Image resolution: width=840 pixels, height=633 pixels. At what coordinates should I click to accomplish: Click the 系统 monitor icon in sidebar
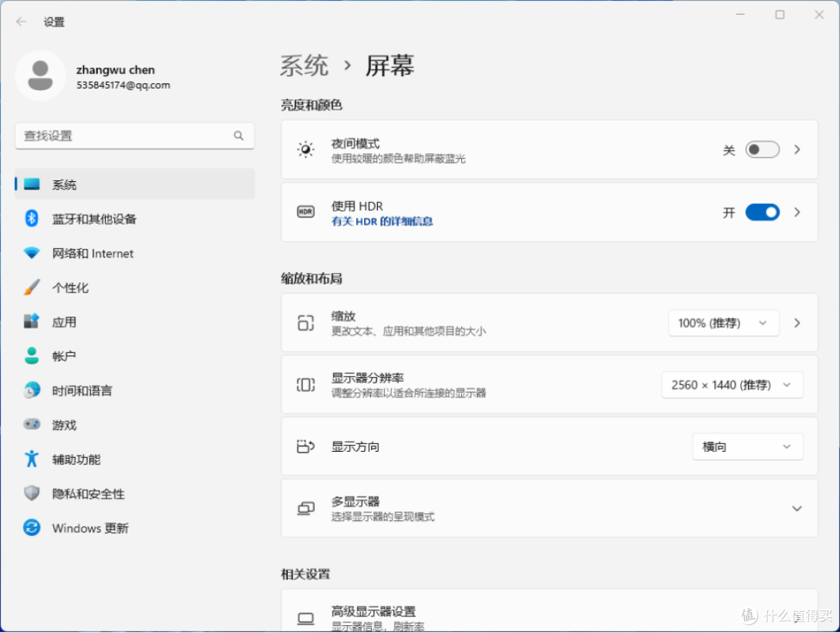32,184
